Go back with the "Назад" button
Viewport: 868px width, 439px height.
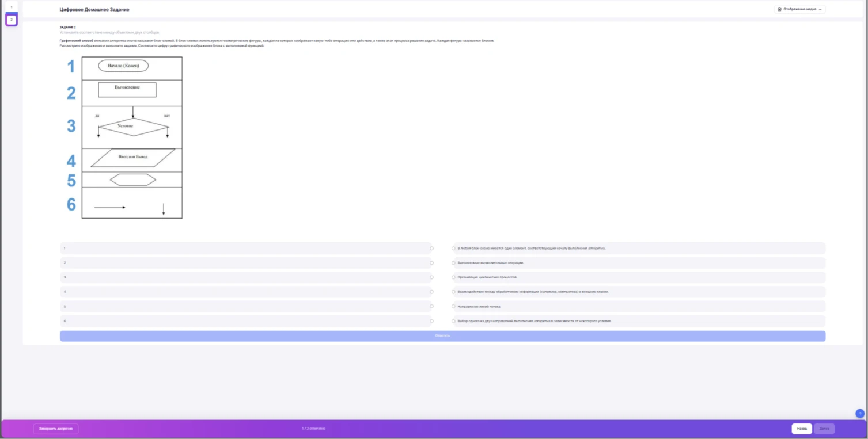click(802, 429)
